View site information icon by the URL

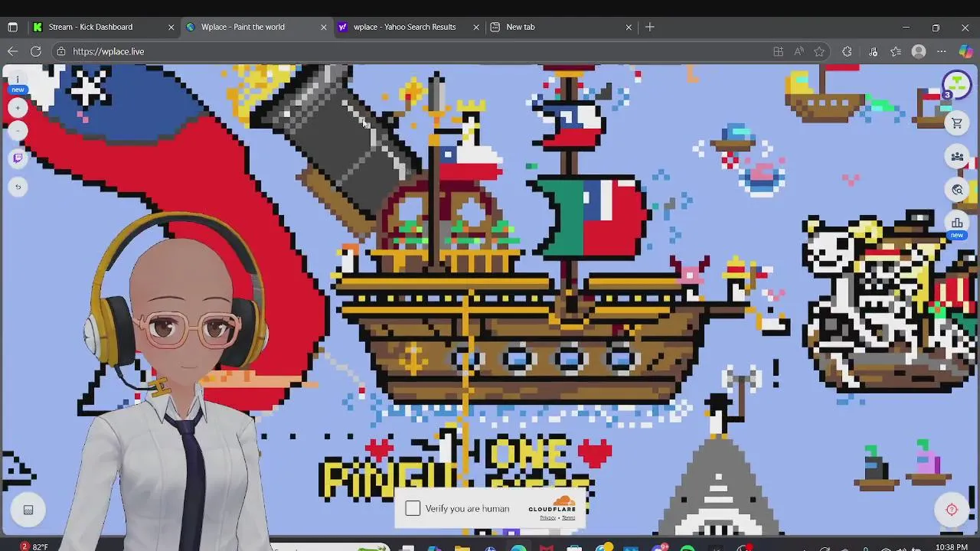(61, 51)
